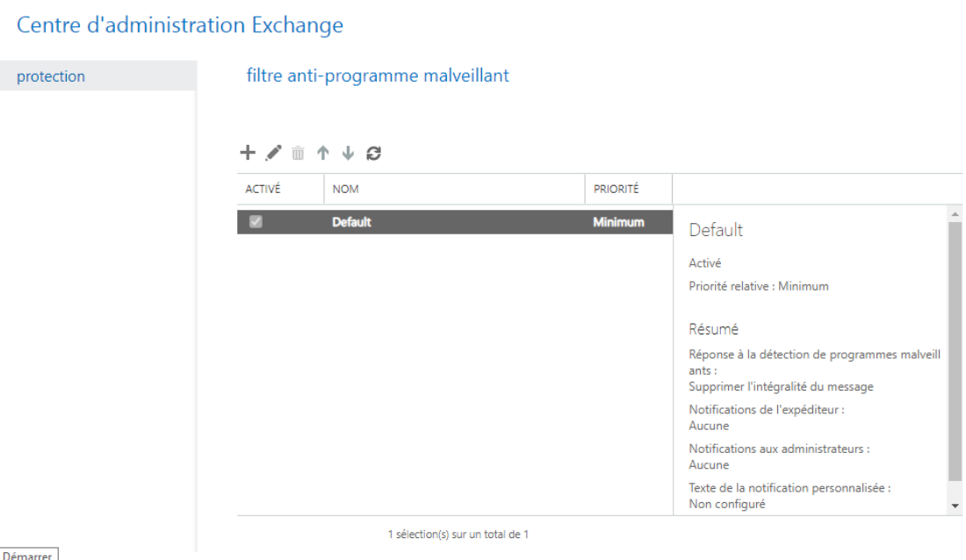Open the protection section in sidebar
966x560 pixels.
[x=98, y=75]
